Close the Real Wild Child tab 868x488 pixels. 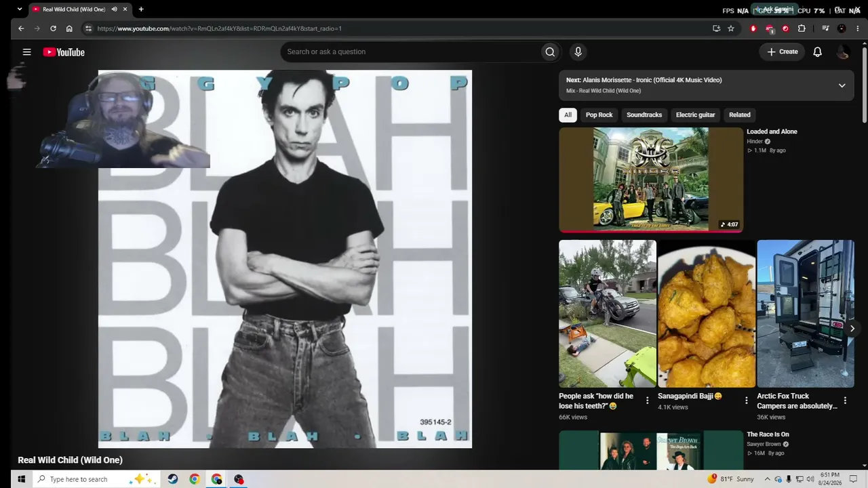125,9
